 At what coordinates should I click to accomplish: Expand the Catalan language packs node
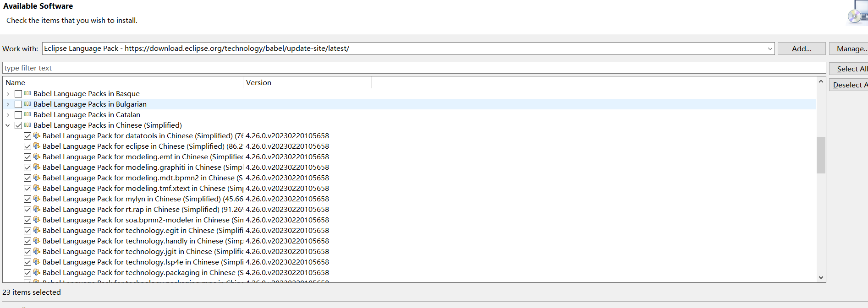pyautogui.click(x=8, y=115)
